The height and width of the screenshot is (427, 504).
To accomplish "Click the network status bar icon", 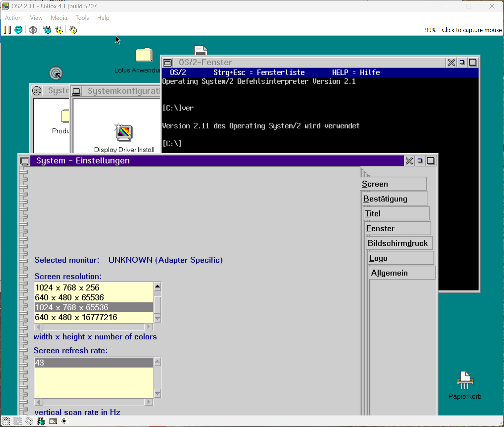I will pyautogui.click(x=41, y=421).
